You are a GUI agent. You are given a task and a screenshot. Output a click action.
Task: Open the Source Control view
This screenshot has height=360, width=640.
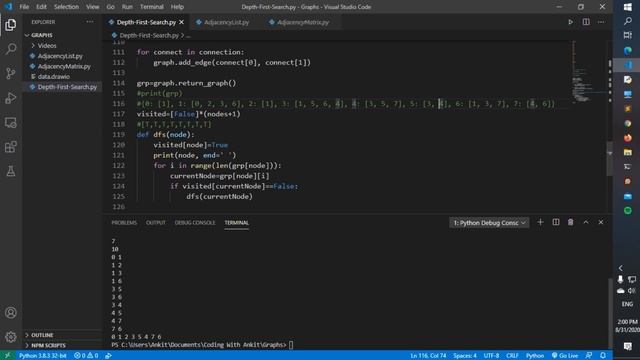[11, 73]
